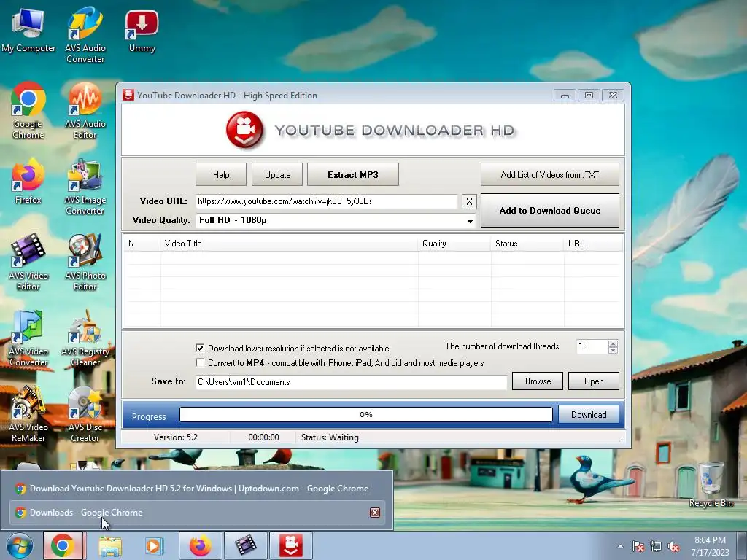747x560 pixels.
Task: Switch to Downloads - Google Chrome window
Action: (x=196, y=513)
